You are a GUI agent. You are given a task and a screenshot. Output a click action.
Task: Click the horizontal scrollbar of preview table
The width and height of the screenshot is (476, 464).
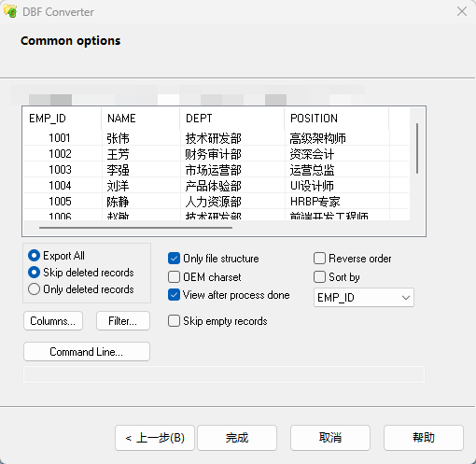pyautogui.click(x=135, y=228)
